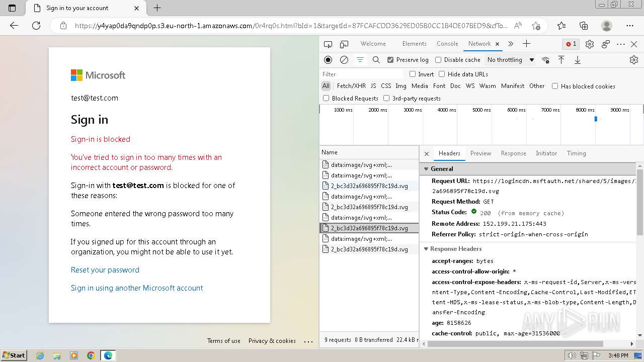This screenshot has width=644, height=362.
Task: Open the Timing tab of request
Action: tap(576, 153)
